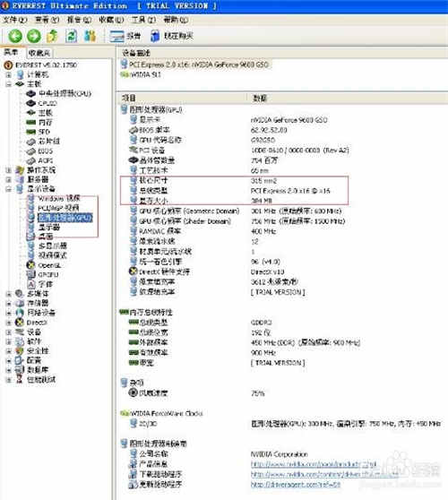Open the 产品信息 nvidia.com link
Image resolution: width=448 pixels, height=500 pixels.
(x=314, y=464)
